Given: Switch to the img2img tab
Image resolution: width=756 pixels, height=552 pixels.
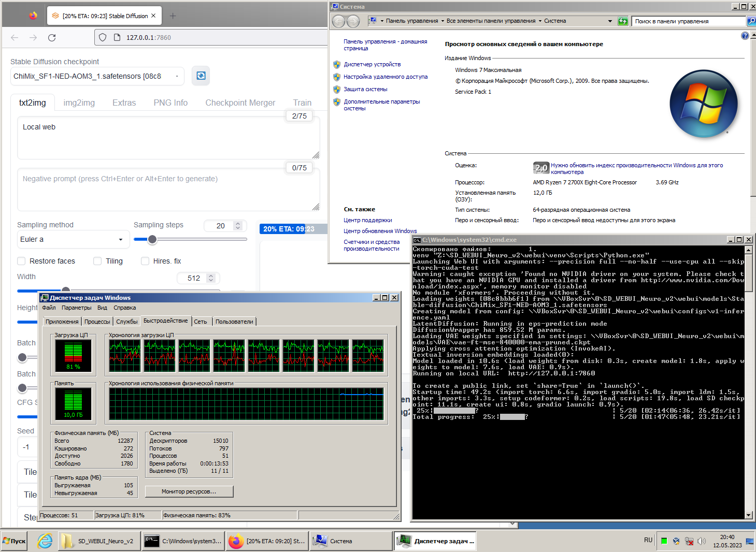Looking at the screenshot, I should click(79, 103).
